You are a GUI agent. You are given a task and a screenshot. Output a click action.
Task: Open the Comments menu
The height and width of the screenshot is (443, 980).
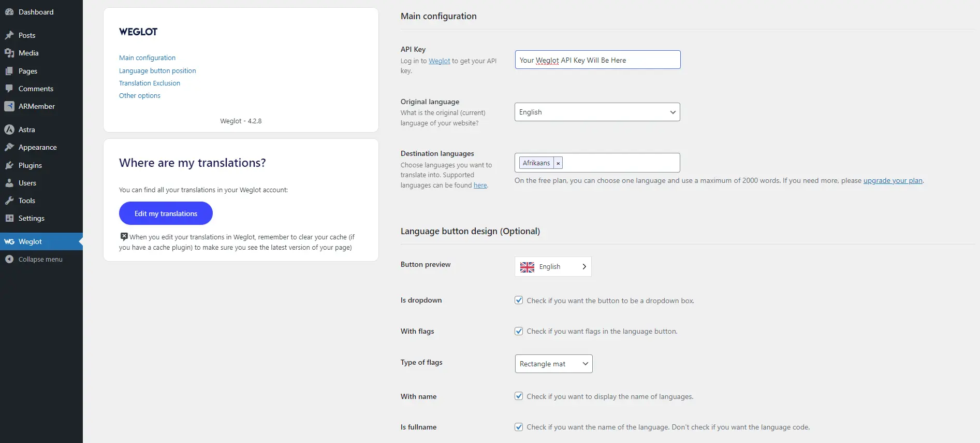(x=41, y=89)
